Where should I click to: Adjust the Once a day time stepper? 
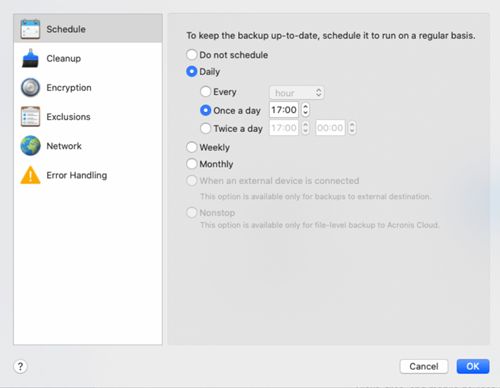click(305, 110)
